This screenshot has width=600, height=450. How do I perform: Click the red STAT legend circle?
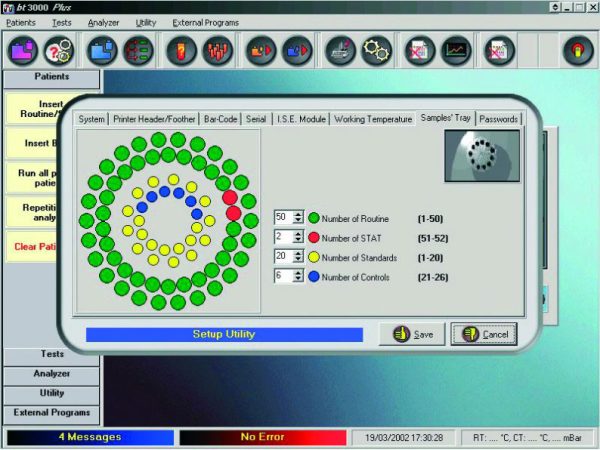(314, 238)
